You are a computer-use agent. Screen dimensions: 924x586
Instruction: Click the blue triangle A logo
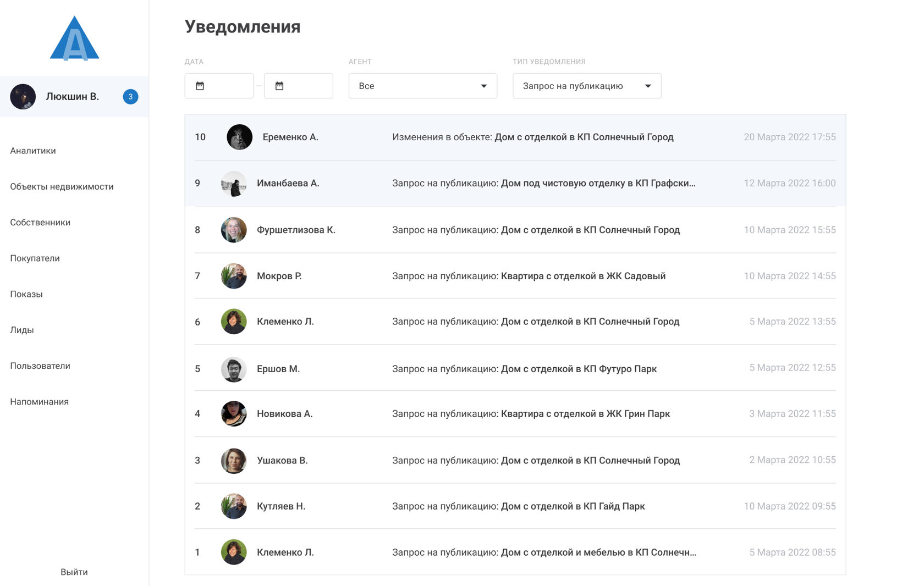tap(74, 38)
